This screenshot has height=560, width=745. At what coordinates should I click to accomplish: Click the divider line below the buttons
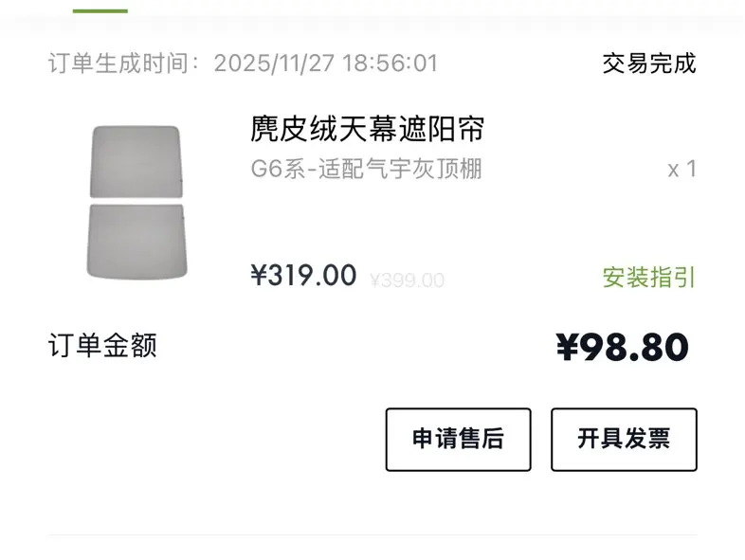pyautogui.click(x=372, y=535)
